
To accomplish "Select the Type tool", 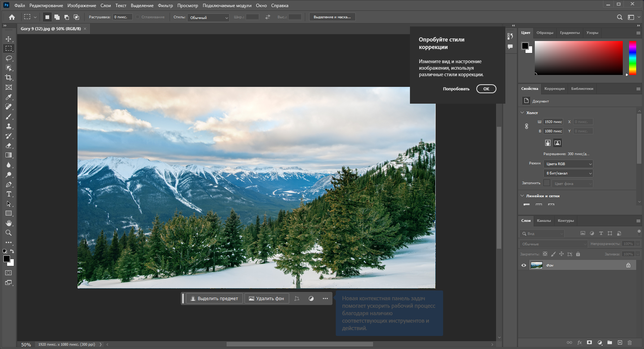I will coord(9,194).
